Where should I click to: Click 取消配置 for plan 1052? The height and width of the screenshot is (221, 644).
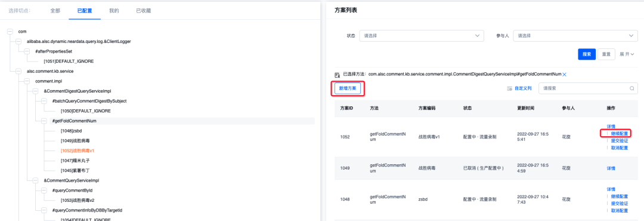point(619,148)
